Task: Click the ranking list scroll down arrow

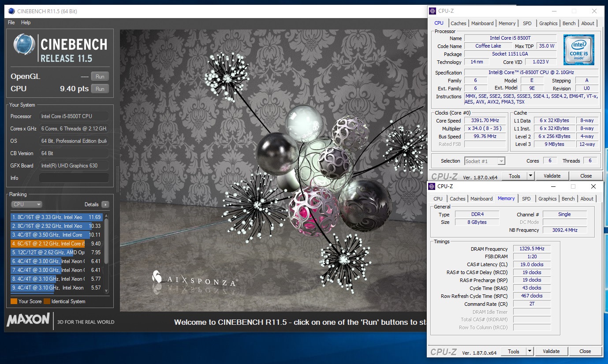Action: tap(106, 291)
